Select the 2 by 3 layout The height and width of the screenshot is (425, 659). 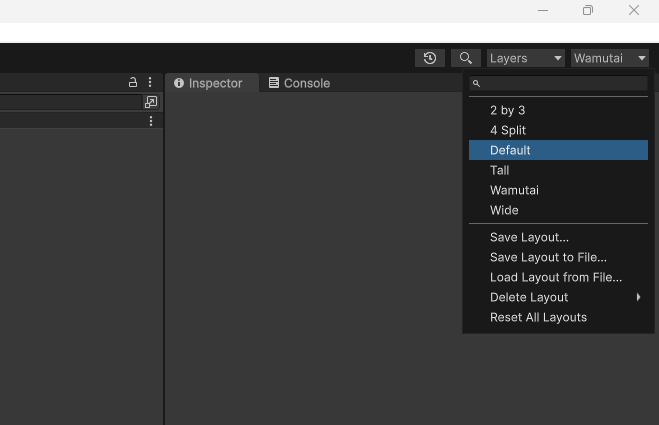click(x=507, y=110)
